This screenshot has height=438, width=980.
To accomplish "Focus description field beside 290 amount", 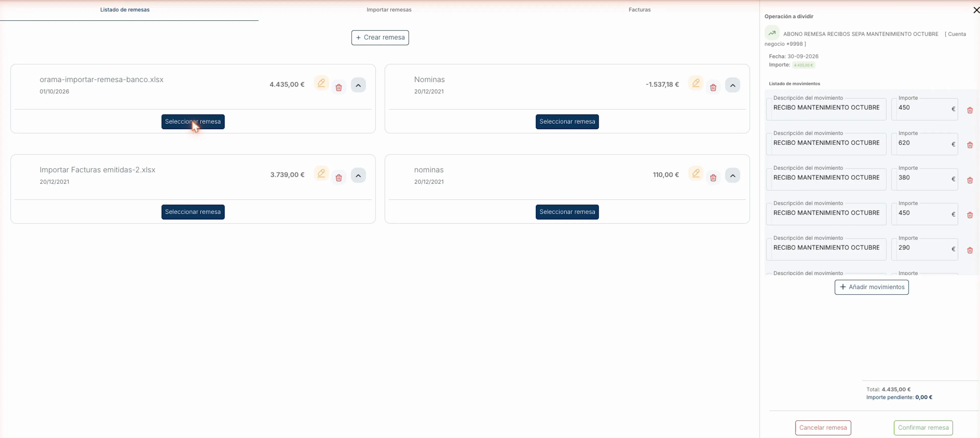I will (x=826, y=249).
